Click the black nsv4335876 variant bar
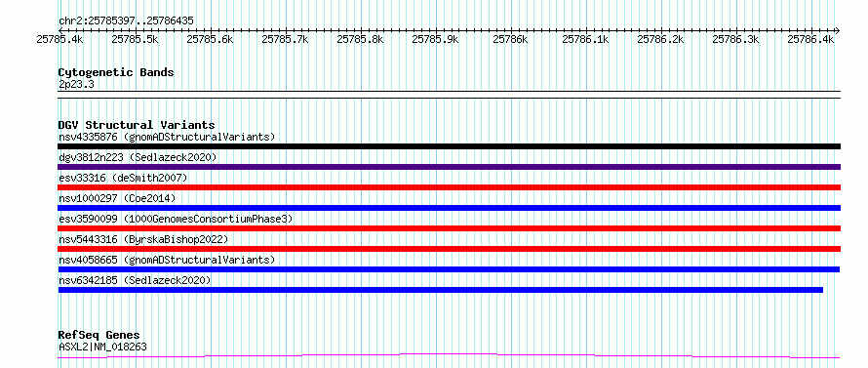The height and width of the screenshot is (368, 868). pos(450,146)
